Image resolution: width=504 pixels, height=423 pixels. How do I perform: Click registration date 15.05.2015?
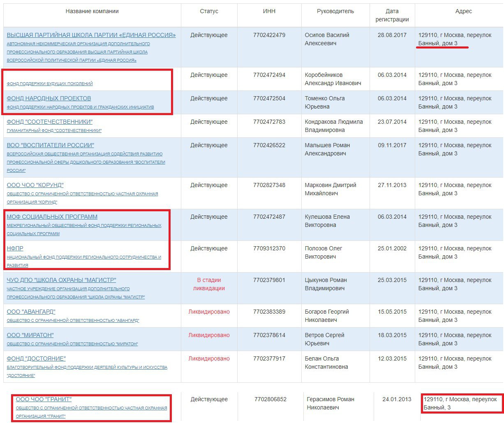[392, 312]
